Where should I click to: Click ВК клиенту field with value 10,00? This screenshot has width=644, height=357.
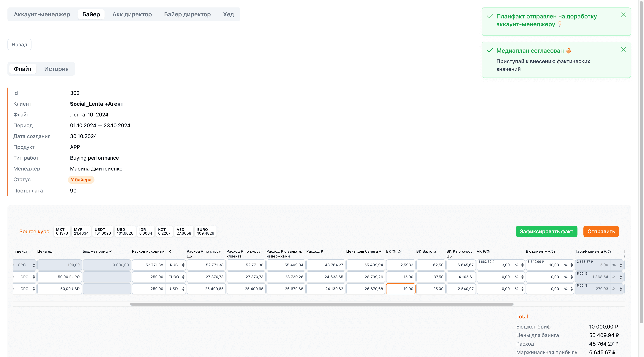[544, 265]
